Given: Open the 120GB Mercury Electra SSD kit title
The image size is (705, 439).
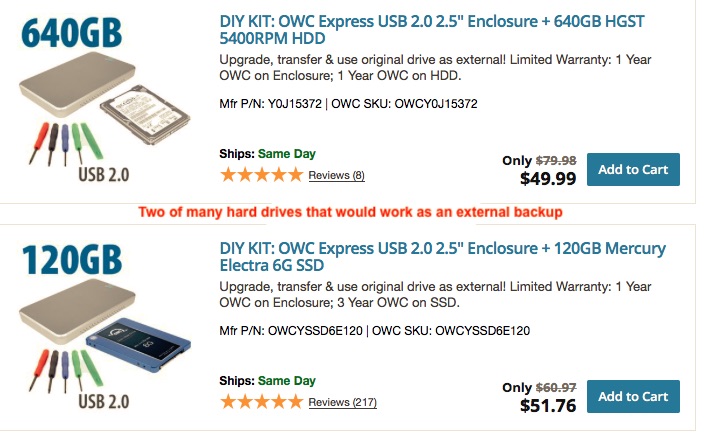Looking at the screenshot, I should tap(442, 256).
